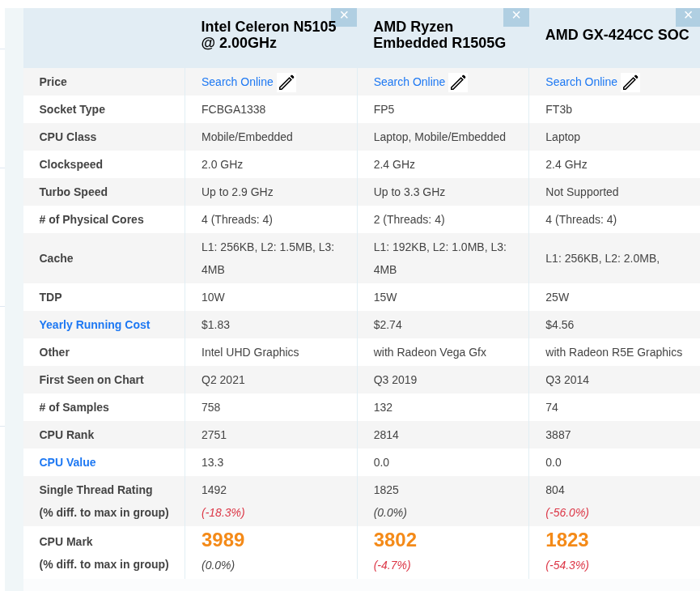Click the CPU Mark row label
This screenshot has width=700, height=591.
pyautogui.click(x=66, y=542)
